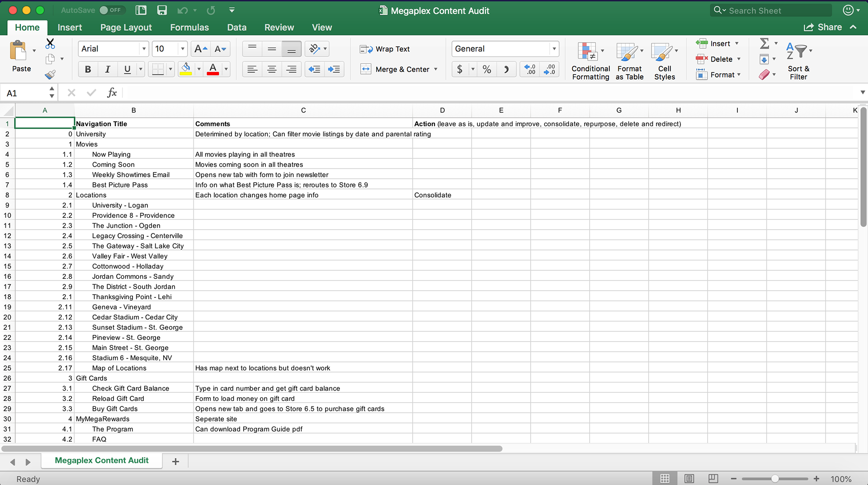The height and width of the screenshot is (485, 868).
Task: Click the Paste clipboard icon
Action: pyautogui.click(x=19, y=50)
